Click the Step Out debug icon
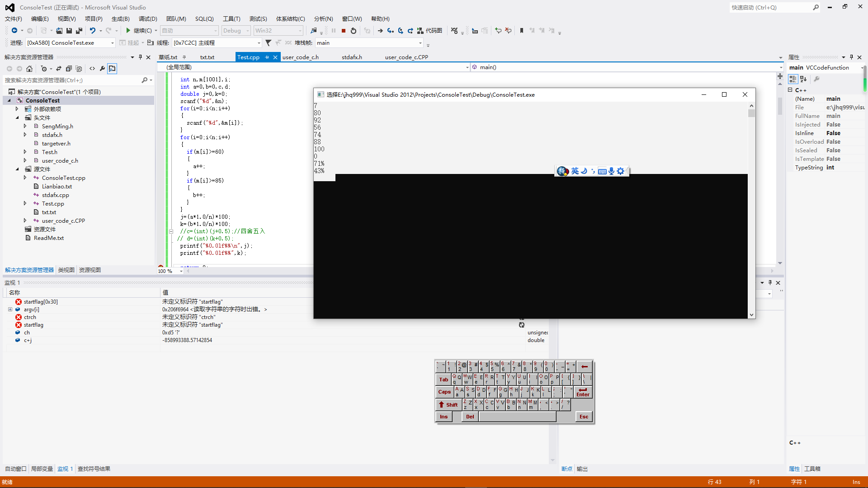 click(x=410, y=31)
